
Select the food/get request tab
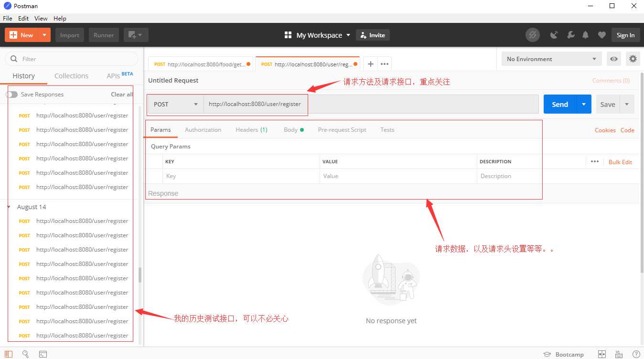pyautogui.click(x=201, y=64)
